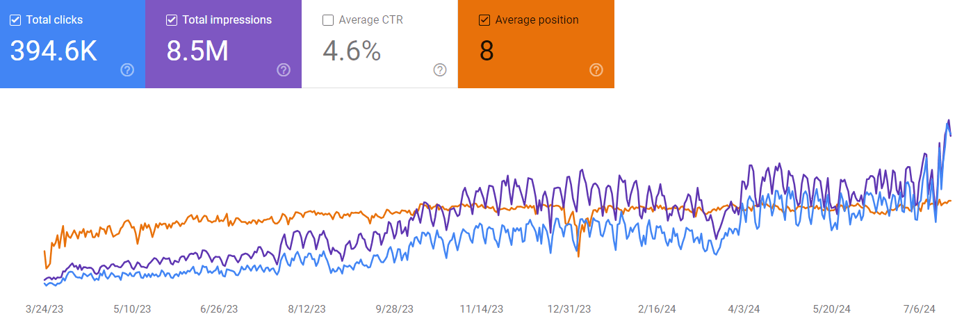The height and width of the screenshot is (330, 980).
Task: Select the 4/3/24 date label
Action: point(745,308)
